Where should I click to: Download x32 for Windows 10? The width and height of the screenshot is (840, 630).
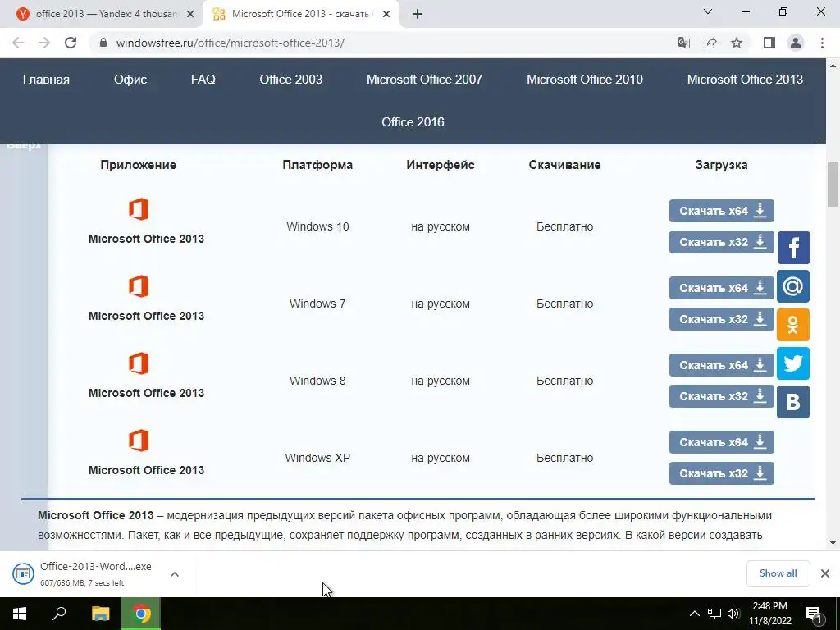pyautogui.click(x=722, y=242)
